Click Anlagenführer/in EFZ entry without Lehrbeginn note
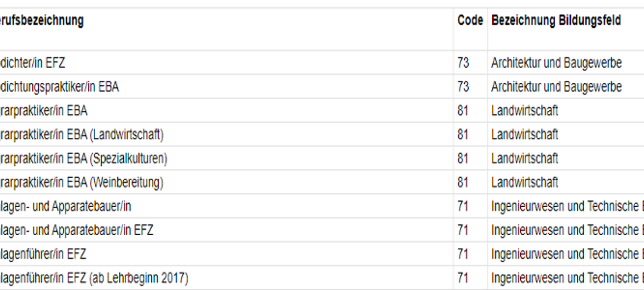This screenshot has height=290, width=644. coord(43,254)
